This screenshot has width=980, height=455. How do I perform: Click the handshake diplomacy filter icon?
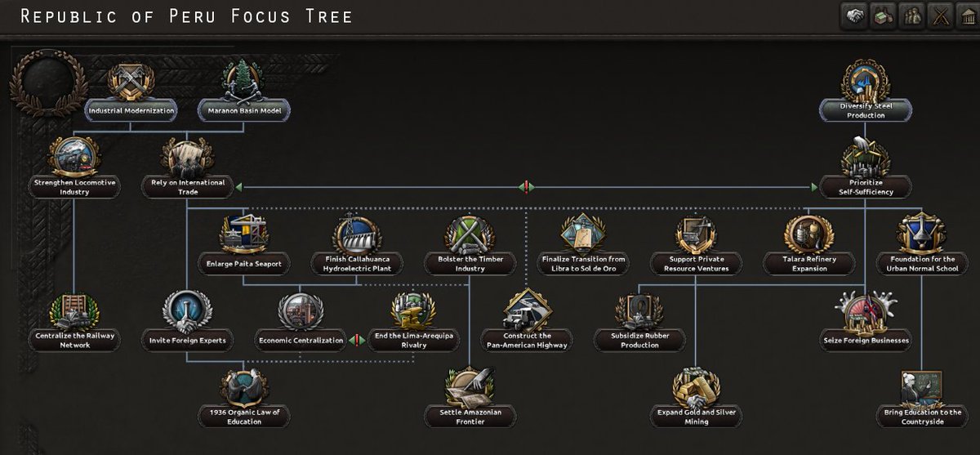(854, 17)
